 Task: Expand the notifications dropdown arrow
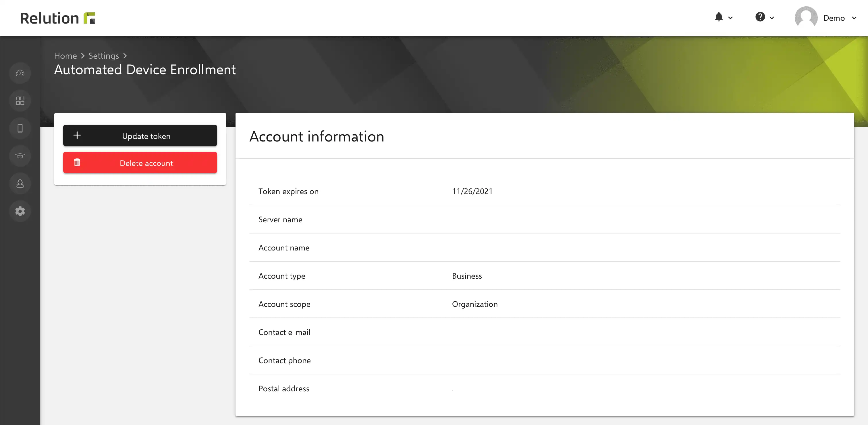(x=730, y=18)
